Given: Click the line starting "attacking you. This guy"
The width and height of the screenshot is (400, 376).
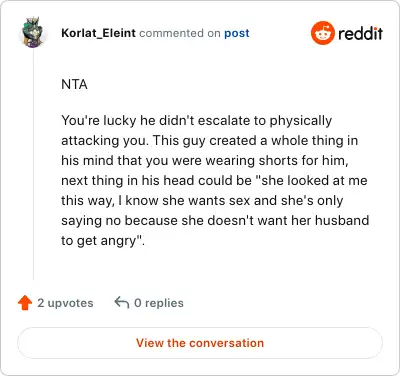Looking at the screenshot, I should [x=210, y=141].
